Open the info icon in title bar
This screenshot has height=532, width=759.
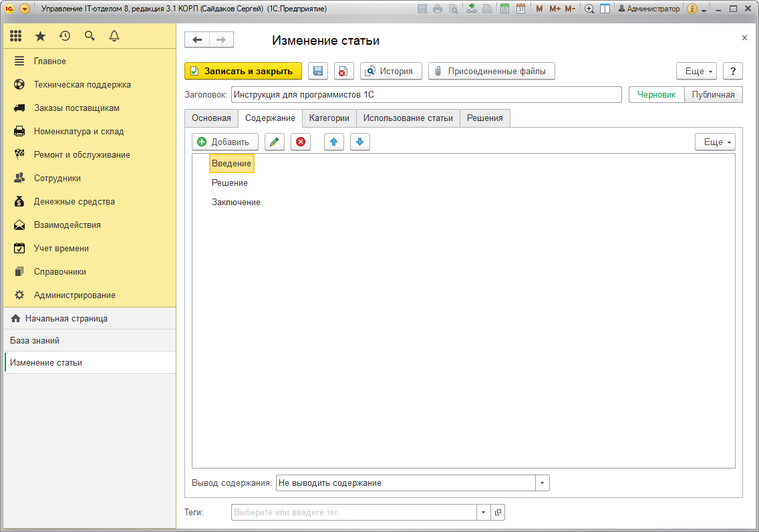point(692,9)
